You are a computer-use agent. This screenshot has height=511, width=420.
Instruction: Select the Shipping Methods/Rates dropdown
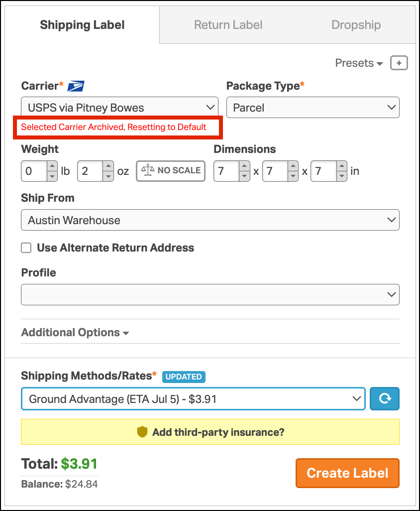(193, 398)
